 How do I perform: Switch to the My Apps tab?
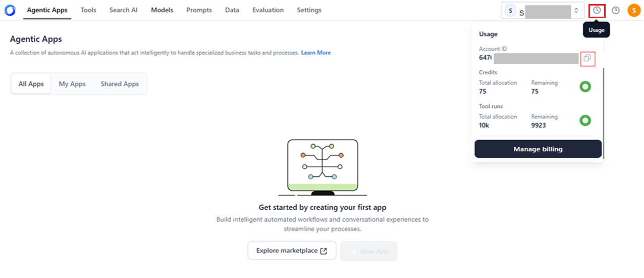tap(72, 84)
